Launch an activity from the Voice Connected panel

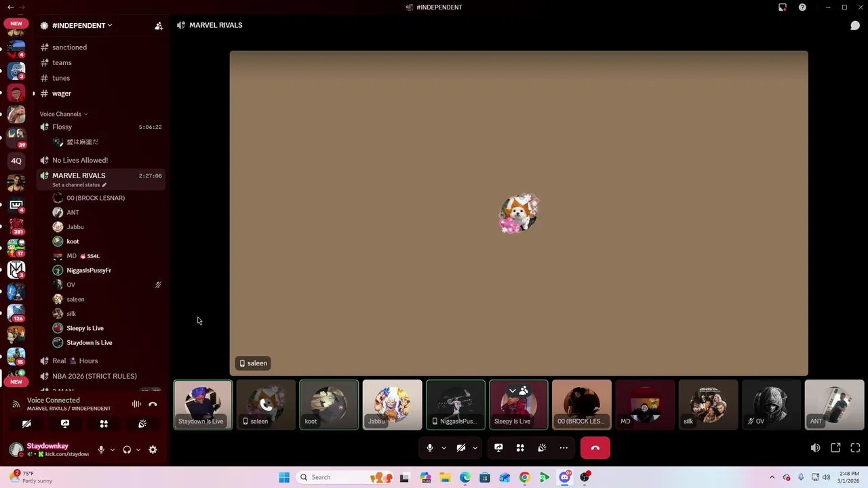point(104,424)
